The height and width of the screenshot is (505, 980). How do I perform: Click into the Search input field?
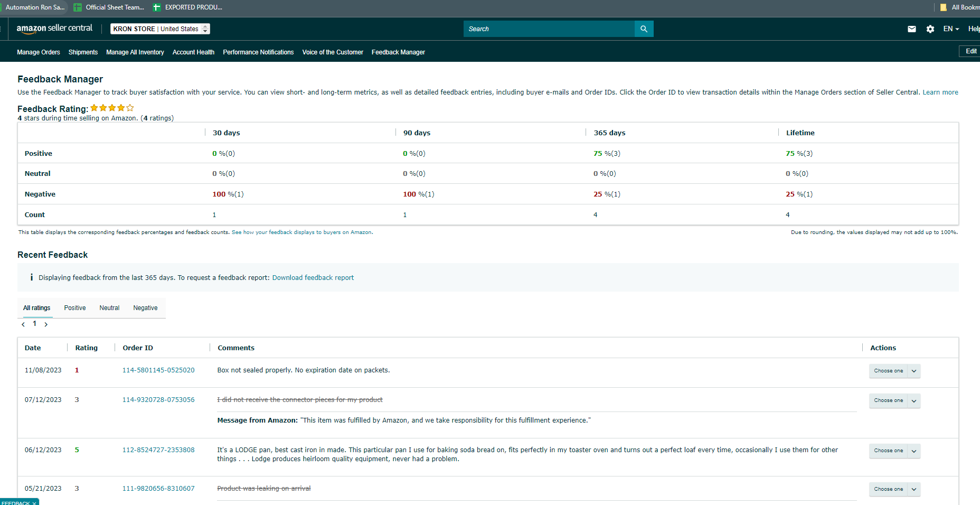click(x=549, y=29)
